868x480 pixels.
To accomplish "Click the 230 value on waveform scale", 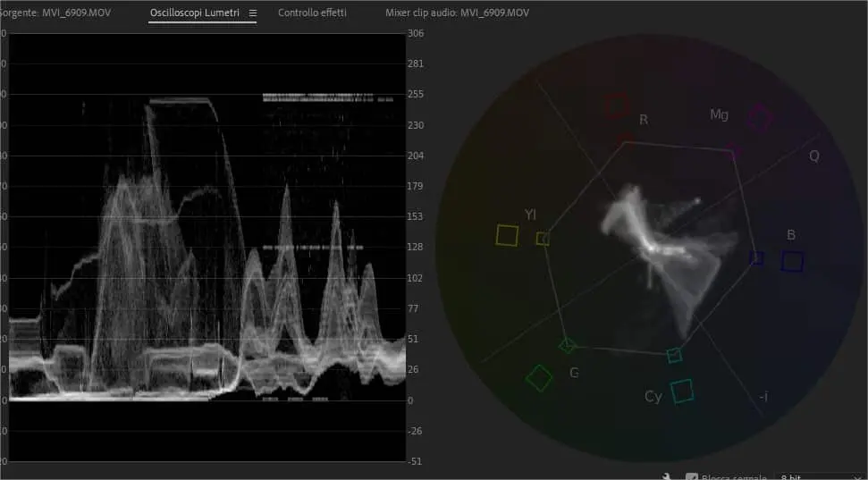I will [x=416, y=125].
